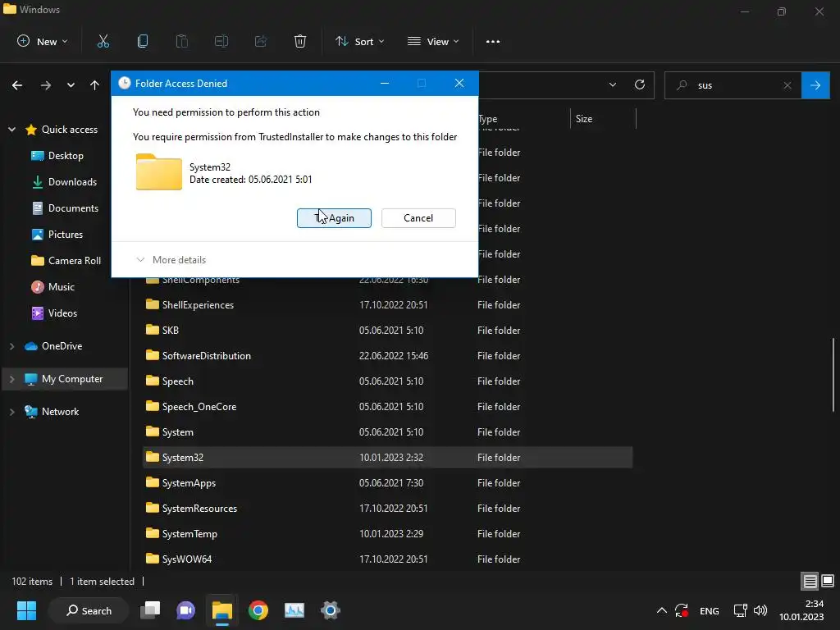840x630 pixels.
Task: Select the SystemTemp folder
Action: [x=388, y=533]
